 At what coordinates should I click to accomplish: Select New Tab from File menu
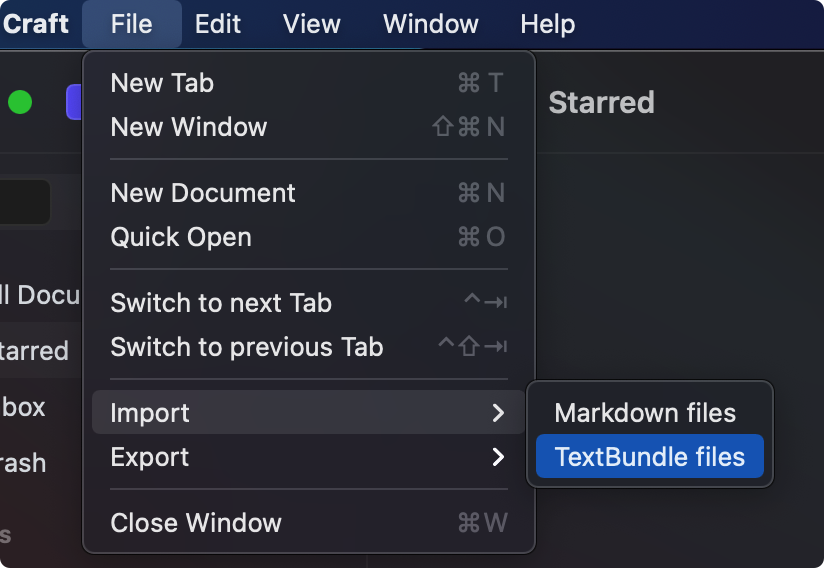click(162, 83)
